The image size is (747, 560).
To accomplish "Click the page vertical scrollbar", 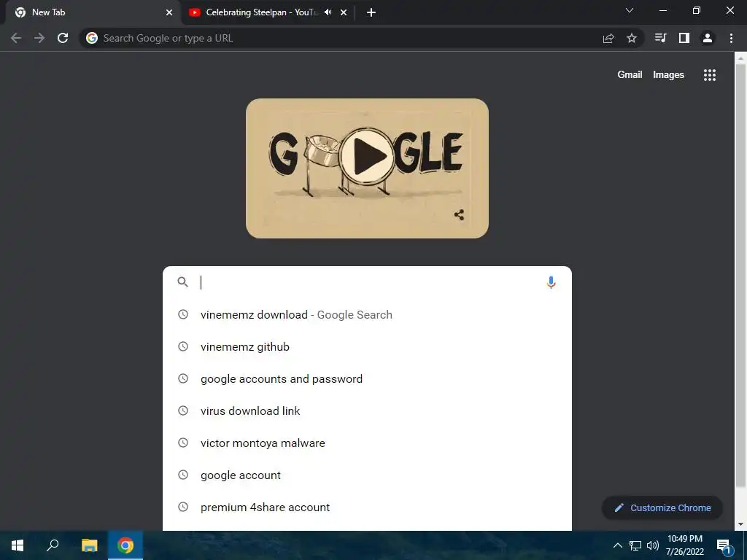I will [x=740, y=276].
